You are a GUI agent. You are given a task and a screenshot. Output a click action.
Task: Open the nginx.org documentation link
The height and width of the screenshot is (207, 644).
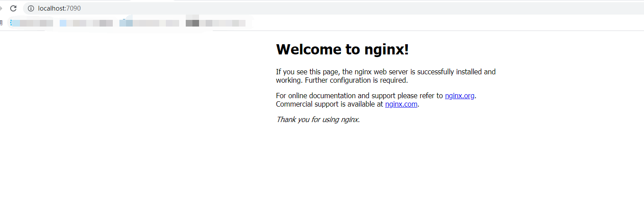tap(460, 96)
